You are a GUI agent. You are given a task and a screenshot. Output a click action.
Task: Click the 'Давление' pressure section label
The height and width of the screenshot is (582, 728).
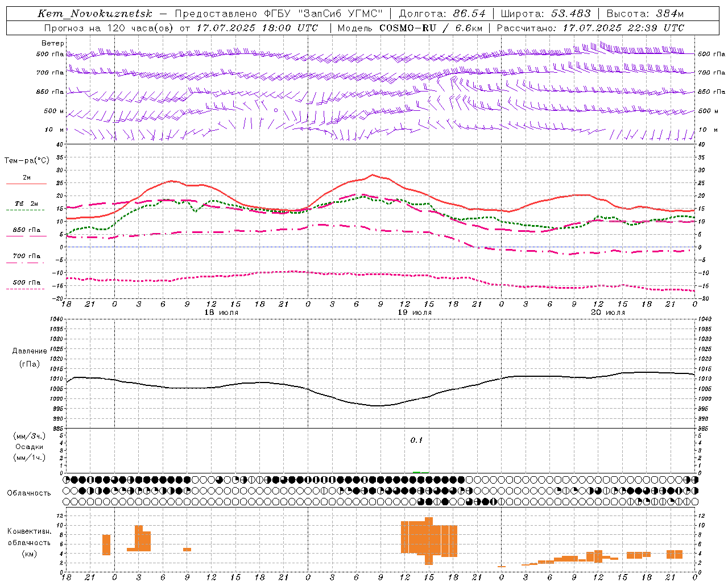coord(30,351)
